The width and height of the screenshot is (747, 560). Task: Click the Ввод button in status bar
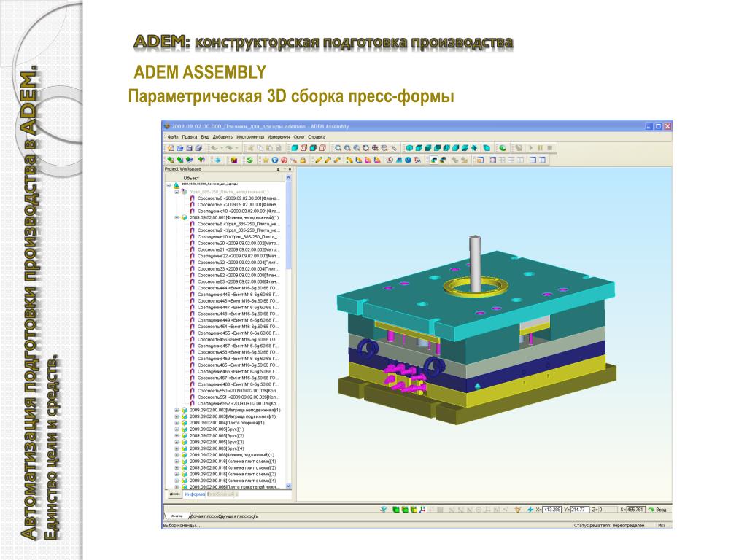click(x=657, y=510)
